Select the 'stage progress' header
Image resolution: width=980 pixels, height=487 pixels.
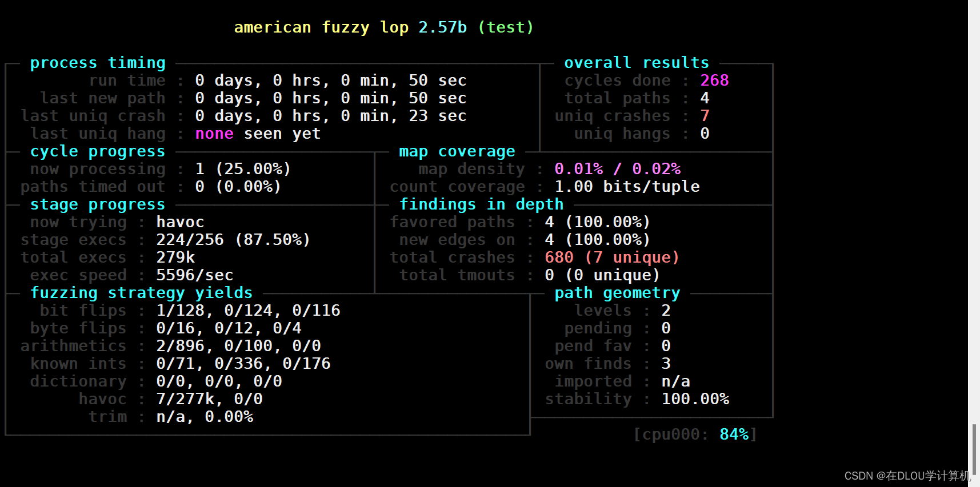pyautogui.click(x=98, y=204)
